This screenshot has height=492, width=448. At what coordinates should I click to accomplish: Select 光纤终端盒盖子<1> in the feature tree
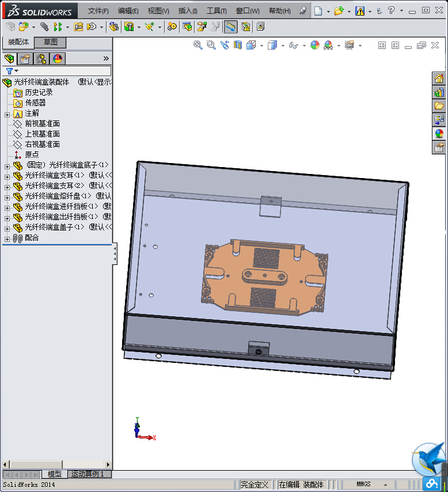54,227
